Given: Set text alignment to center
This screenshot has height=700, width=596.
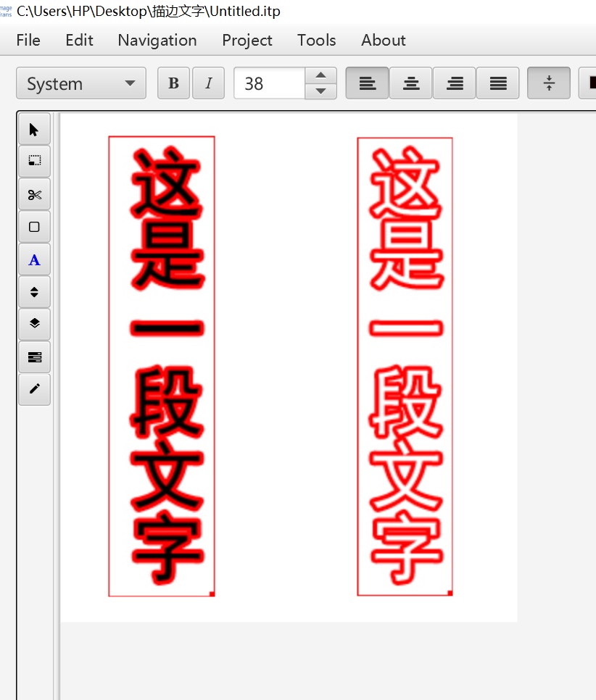Looking at the screenshot, I should click(411, 83).
